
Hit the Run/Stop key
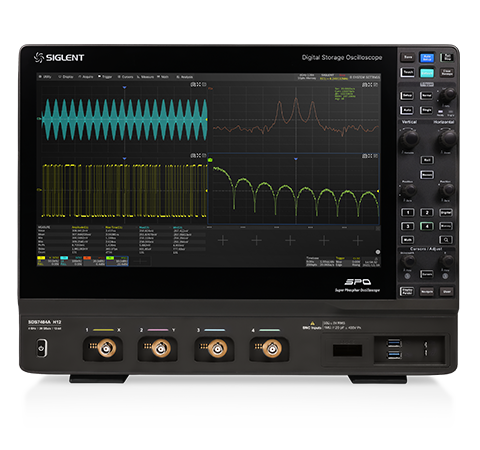[446, 57]
